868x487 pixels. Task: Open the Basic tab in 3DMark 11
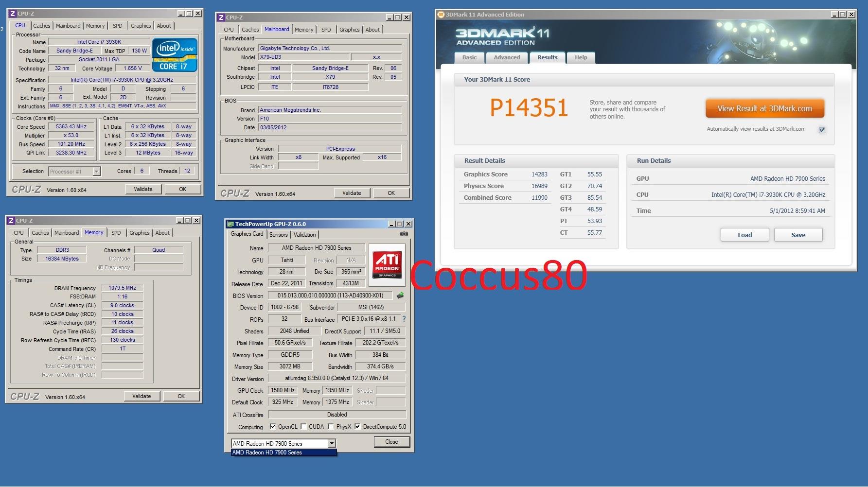470,57
